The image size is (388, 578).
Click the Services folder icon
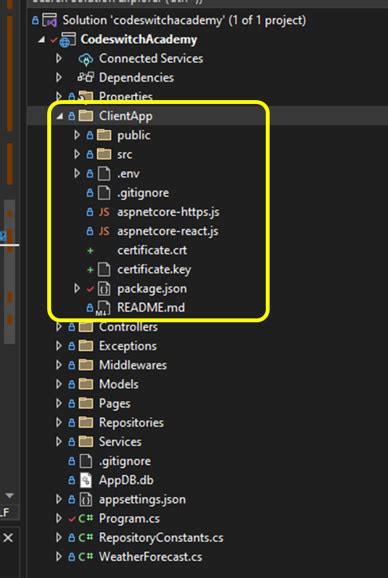(85, 442)
